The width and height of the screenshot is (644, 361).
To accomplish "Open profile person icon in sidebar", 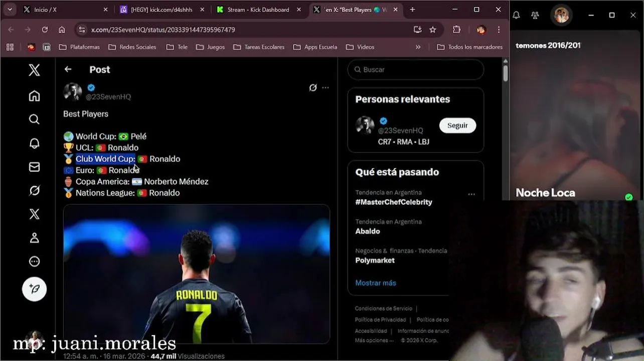I will point(34,238).
